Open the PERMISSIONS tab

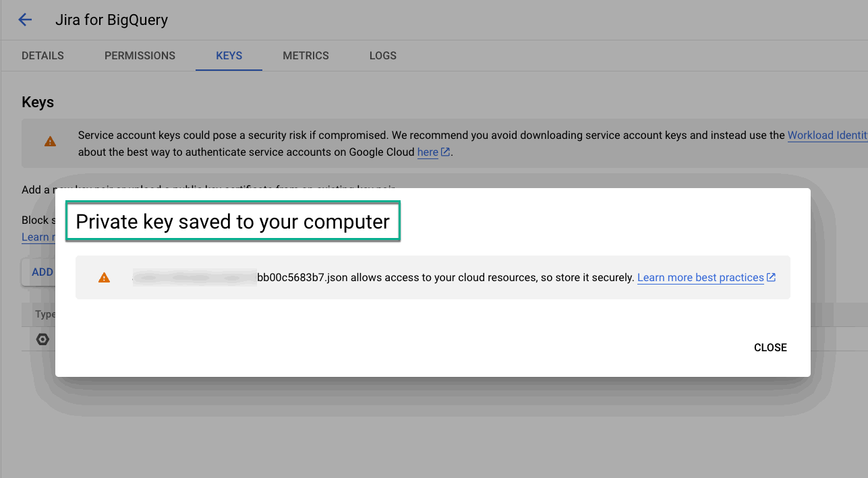pos(140,55)
